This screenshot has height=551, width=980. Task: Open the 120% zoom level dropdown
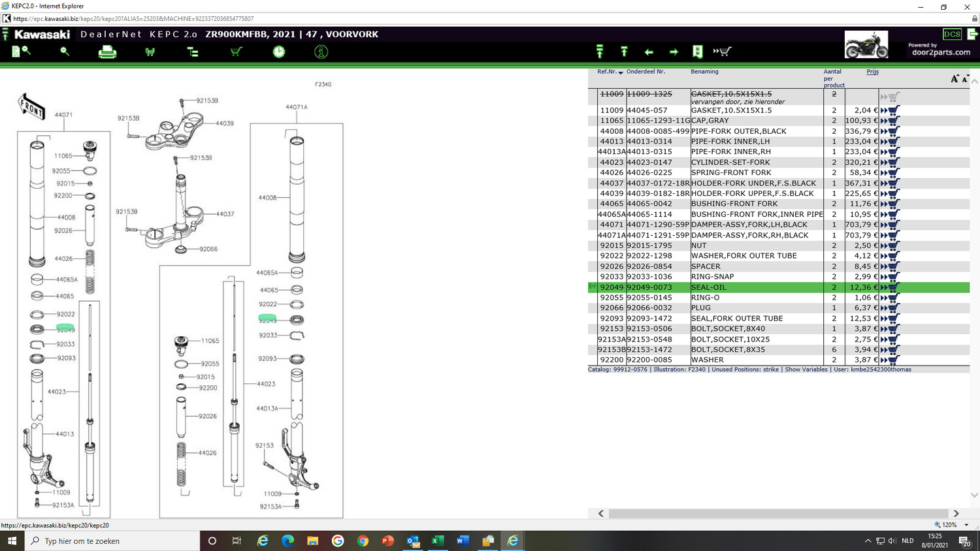click(966, 525)
